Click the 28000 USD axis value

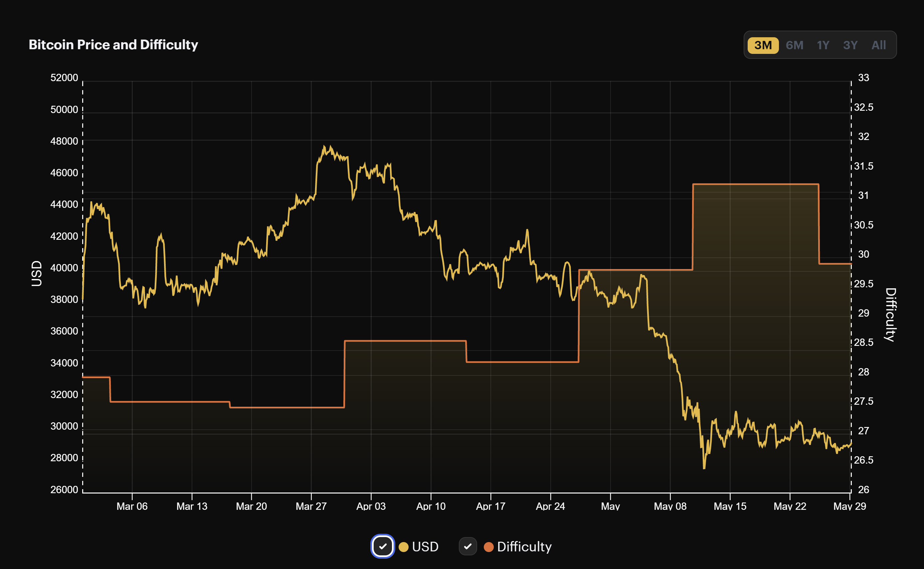point(64,458)
